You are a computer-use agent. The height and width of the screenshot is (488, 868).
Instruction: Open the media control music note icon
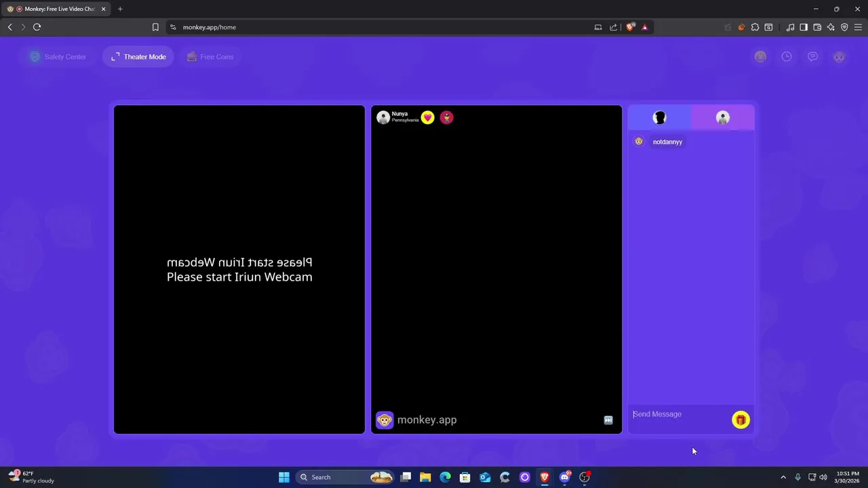coord(790,27)
